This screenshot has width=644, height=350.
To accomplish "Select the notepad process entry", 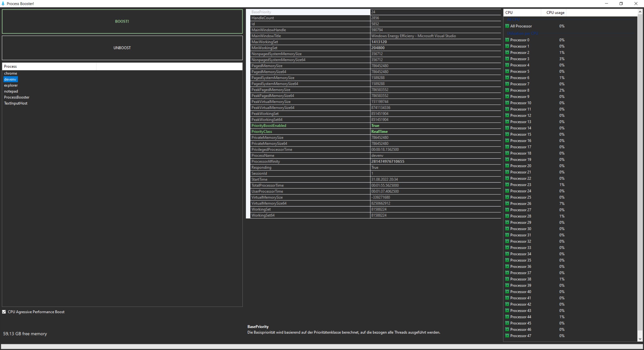I will click(x=11, y=91).
